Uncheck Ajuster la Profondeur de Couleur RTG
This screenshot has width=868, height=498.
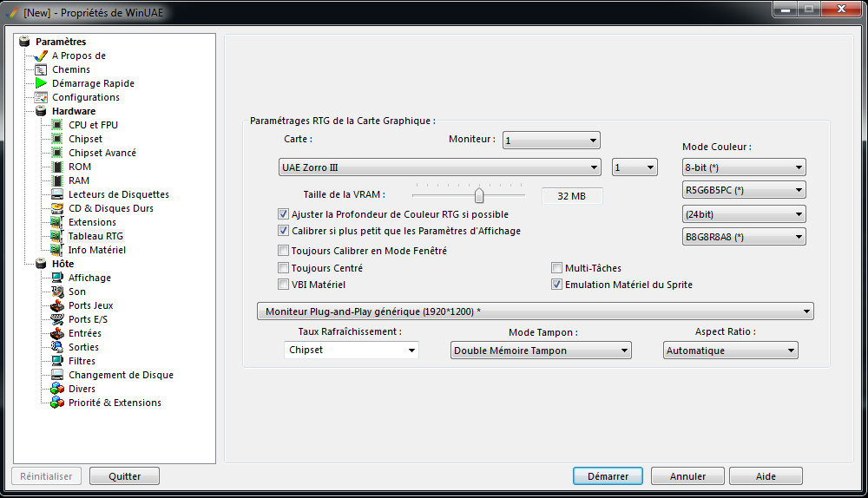coord(284,213)
